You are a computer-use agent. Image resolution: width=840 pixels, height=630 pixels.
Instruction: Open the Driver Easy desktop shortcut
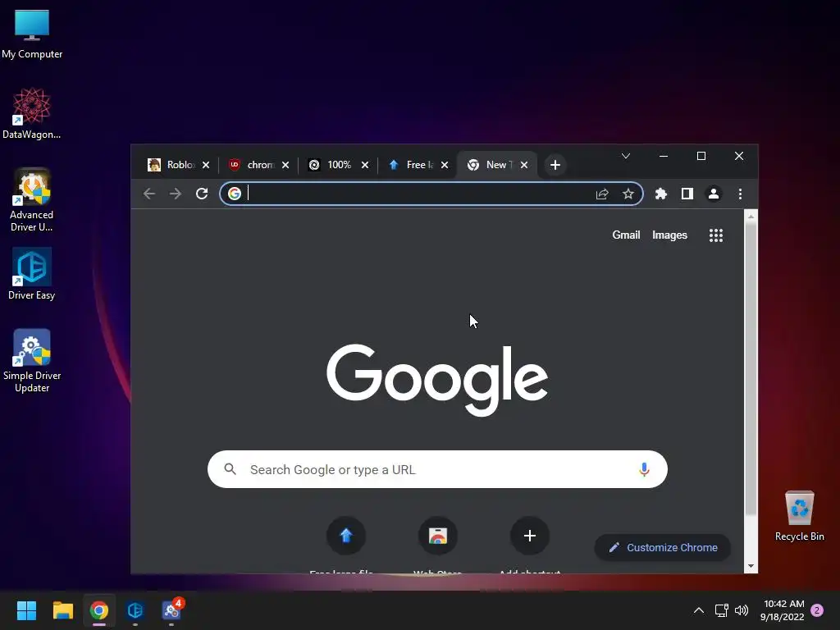tap(32, 274)
